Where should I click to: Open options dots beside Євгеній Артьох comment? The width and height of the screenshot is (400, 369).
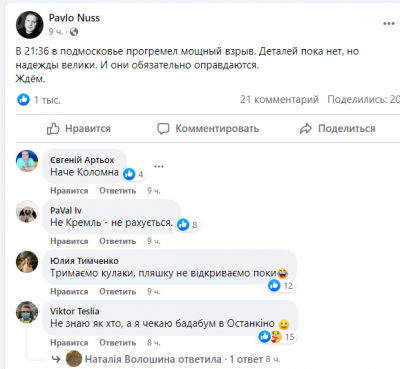pos(159,166)
